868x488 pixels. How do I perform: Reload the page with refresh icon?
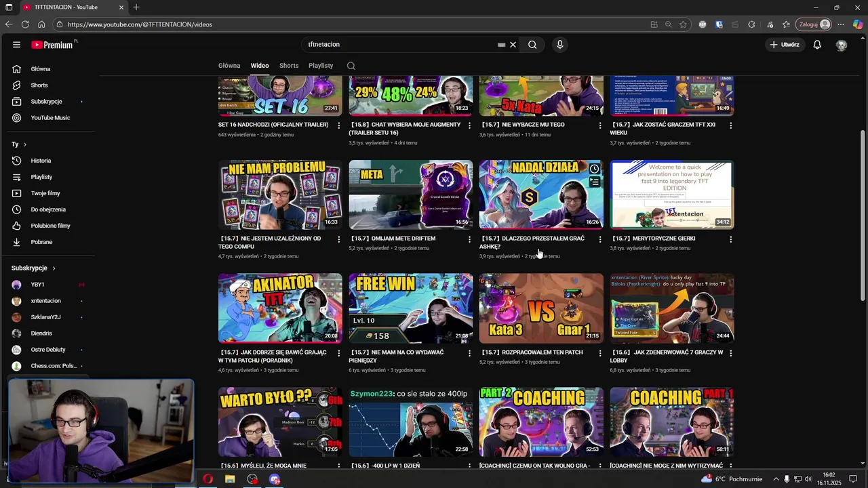(25, 24)
